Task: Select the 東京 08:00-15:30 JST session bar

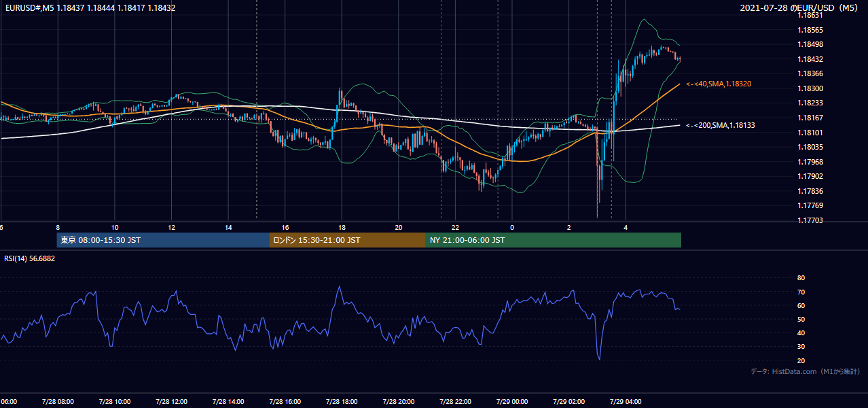Action: tap(163, 240)
